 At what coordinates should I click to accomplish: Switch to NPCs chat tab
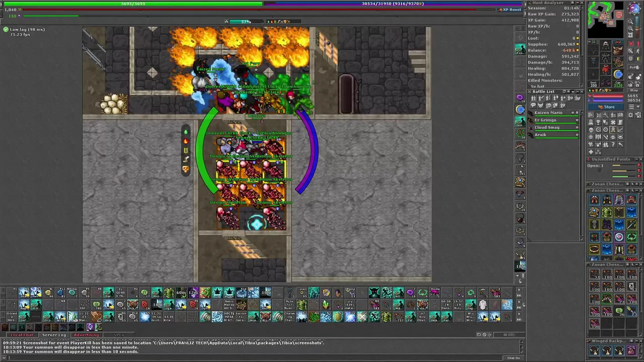[x=119, y=335]
